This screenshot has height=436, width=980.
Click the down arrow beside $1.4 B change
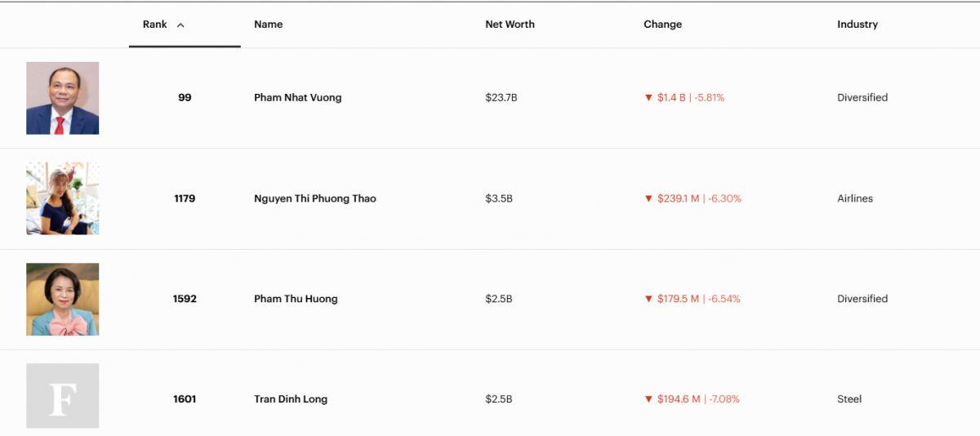[x=648, y=98]
